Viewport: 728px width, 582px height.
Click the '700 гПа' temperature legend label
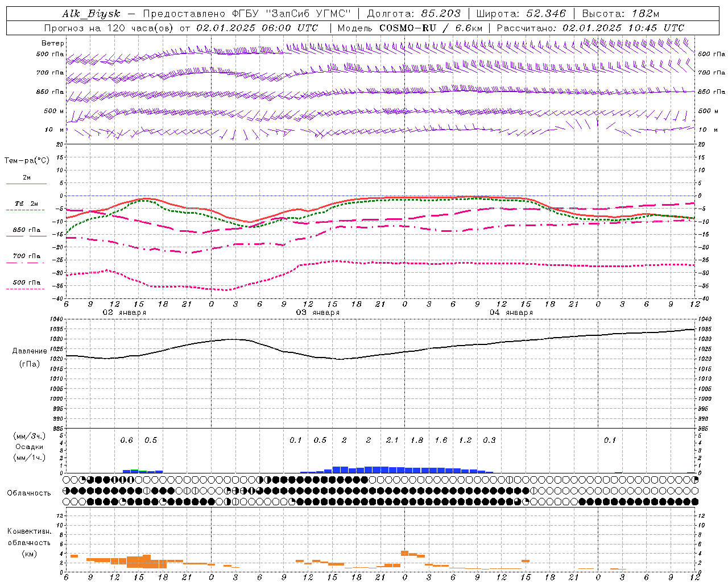pyautogui.click(x=26, y=256)
